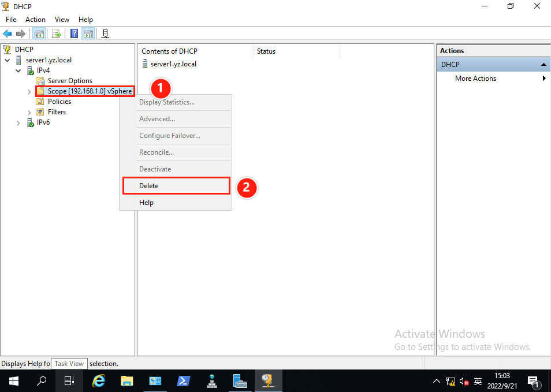Select Policies in the tree
Screen dimensions: 551x392
(x=59, y=102)
